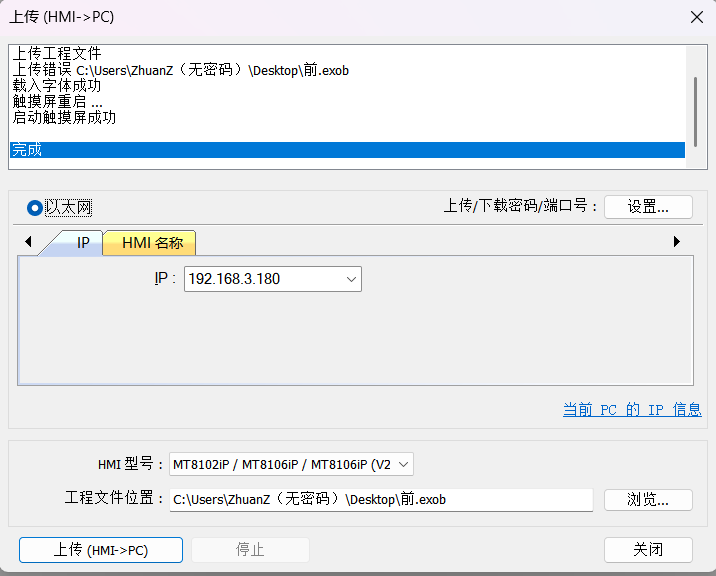The width and height of the screenshot is (716, 576).
Task: Click the 关闭 button
Action: click(x=647, y=550)
